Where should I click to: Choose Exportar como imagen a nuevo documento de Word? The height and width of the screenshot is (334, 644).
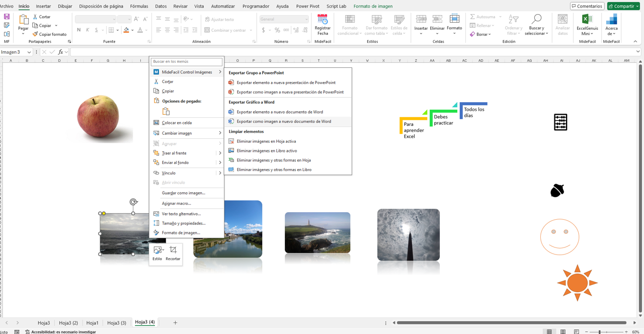[284, 121]
